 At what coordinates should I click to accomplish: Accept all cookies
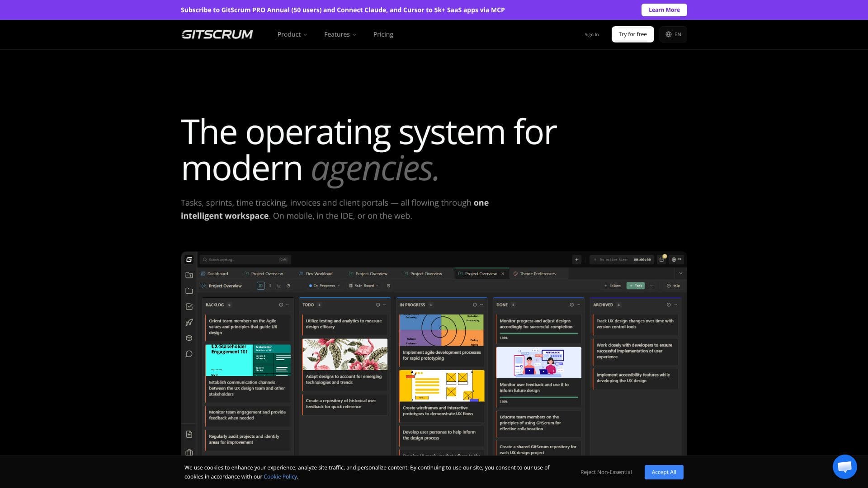664,472
